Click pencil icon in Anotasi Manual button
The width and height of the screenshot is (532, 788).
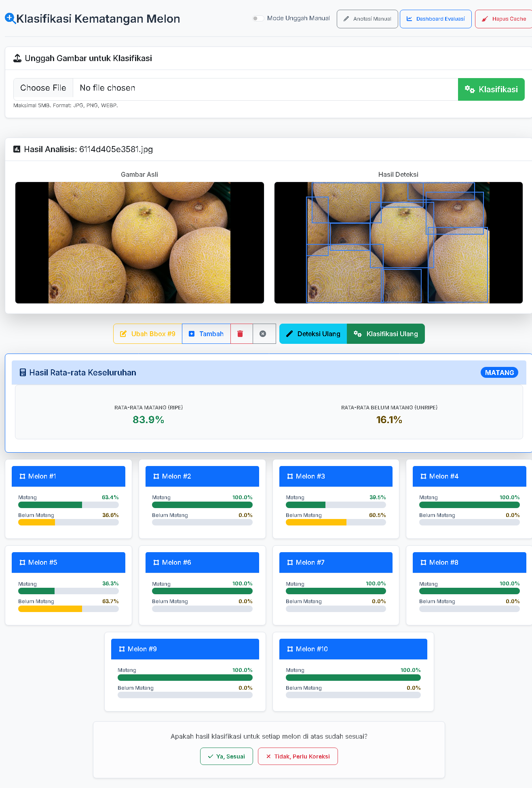[x=346, y=19]
